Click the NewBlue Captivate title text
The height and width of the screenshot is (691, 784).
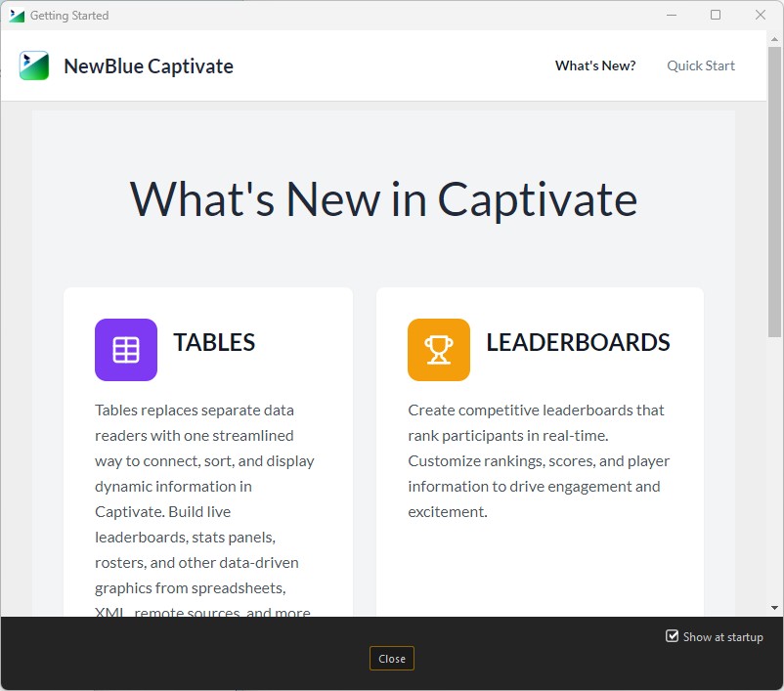point(149,66)
